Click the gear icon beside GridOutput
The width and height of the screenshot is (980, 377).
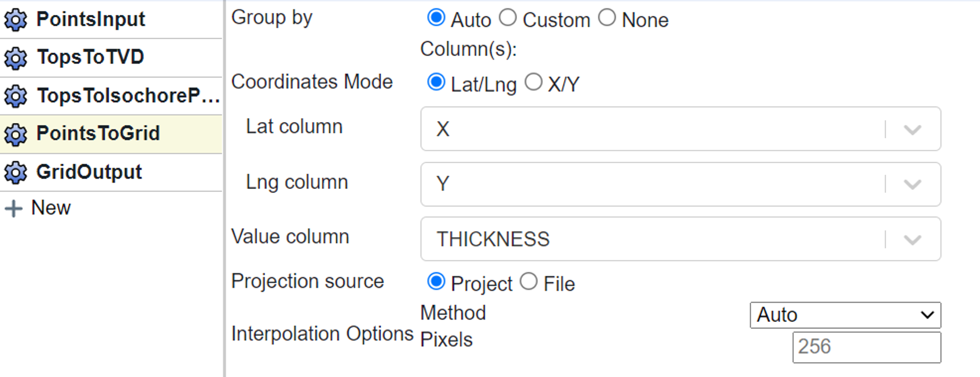16,173
